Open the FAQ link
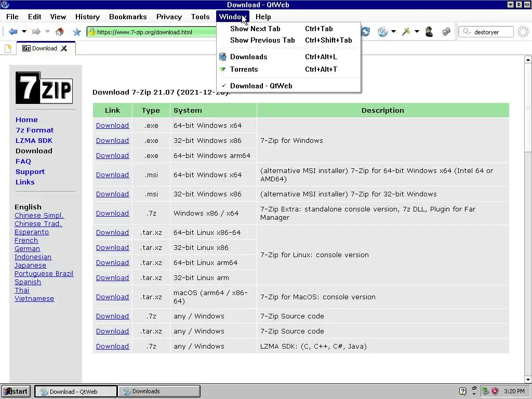Viewport: 532px width, 399px height. [x=23, y=162]
